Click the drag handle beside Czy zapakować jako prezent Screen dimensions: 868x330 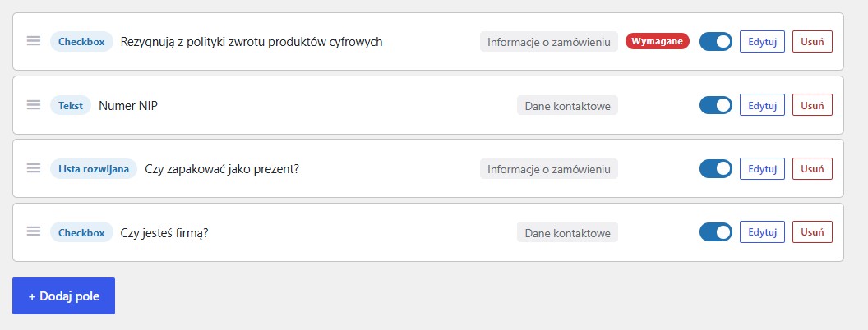pos(34,168)
